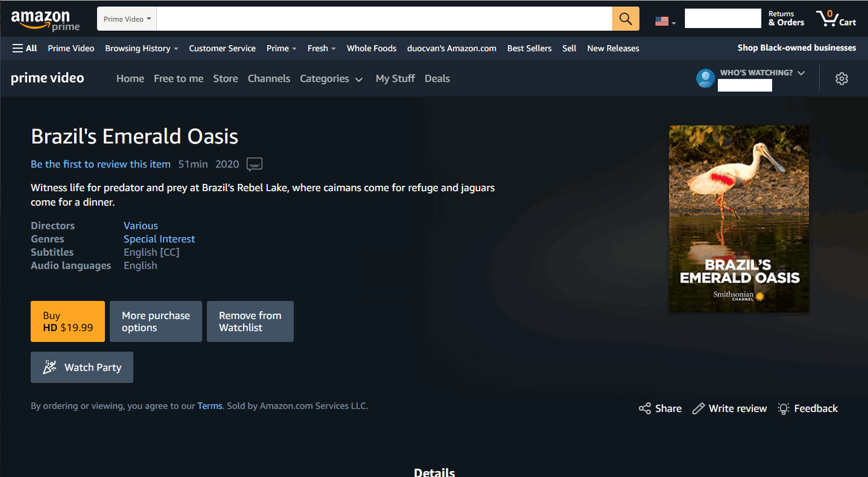Start a Watch Party
This screenshot has width=868, height=477.
click(82, 368)
